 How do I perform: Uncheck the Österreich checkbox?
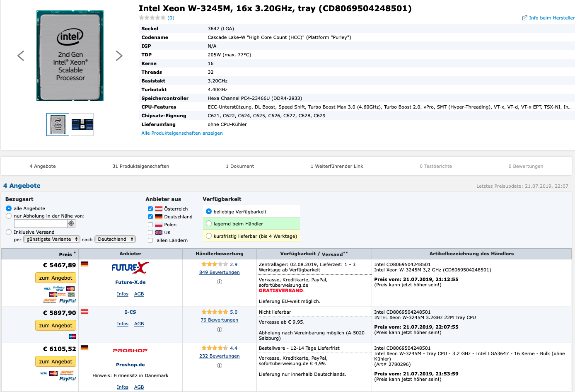coord(150,209)
